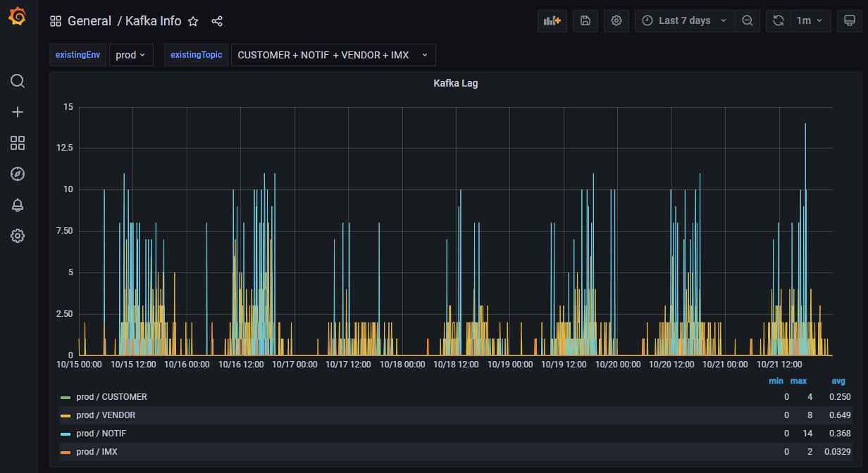Open the 1m refresh interval dropdown
This screenshot has height=473, width=868.
click(x=810, y=21)
